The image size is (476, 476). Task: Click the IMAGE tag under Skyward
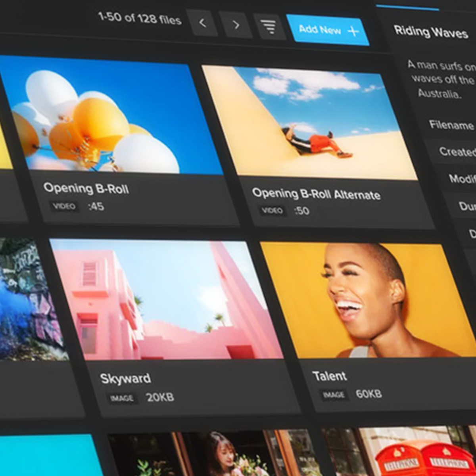122,398
